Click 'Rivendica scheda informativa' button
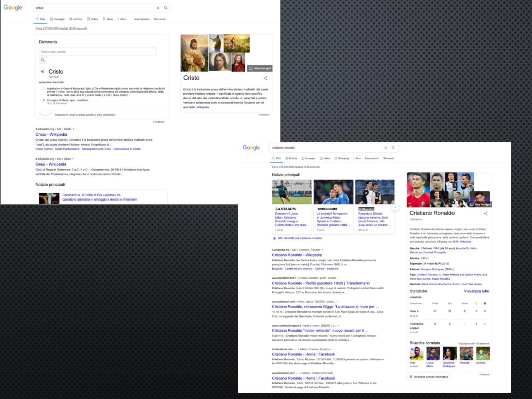This screenshot has width=532, height=399. (x=429, y=377)
